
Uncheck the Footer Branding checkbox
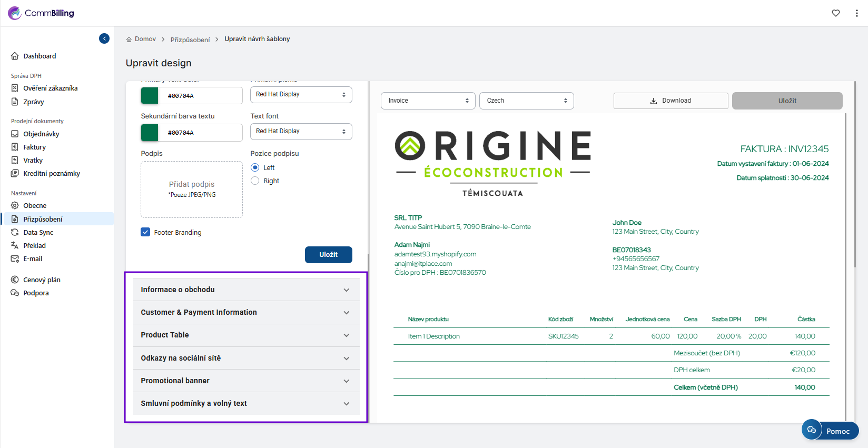click(145, 232)
